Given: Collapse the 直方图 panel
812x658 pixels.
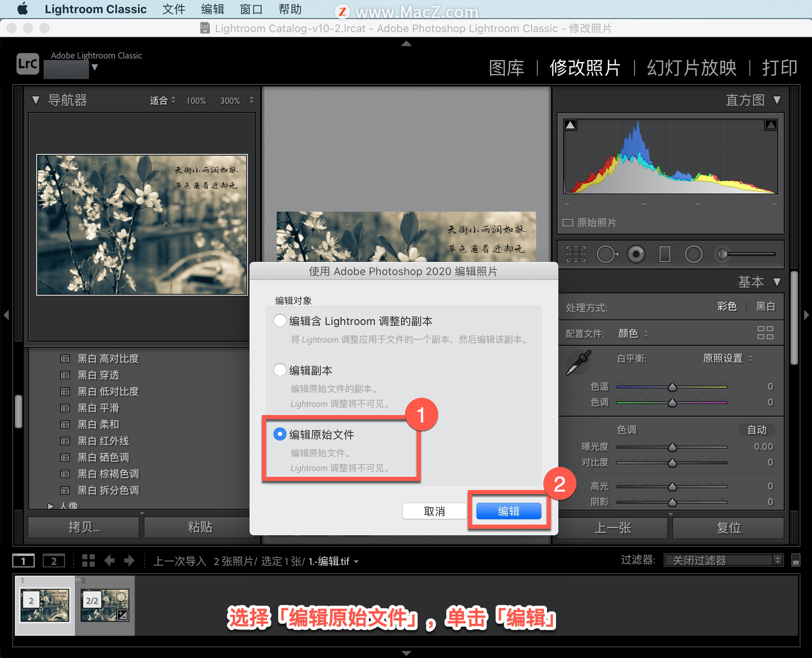Looking at the screenshot, I should (776, 100).
